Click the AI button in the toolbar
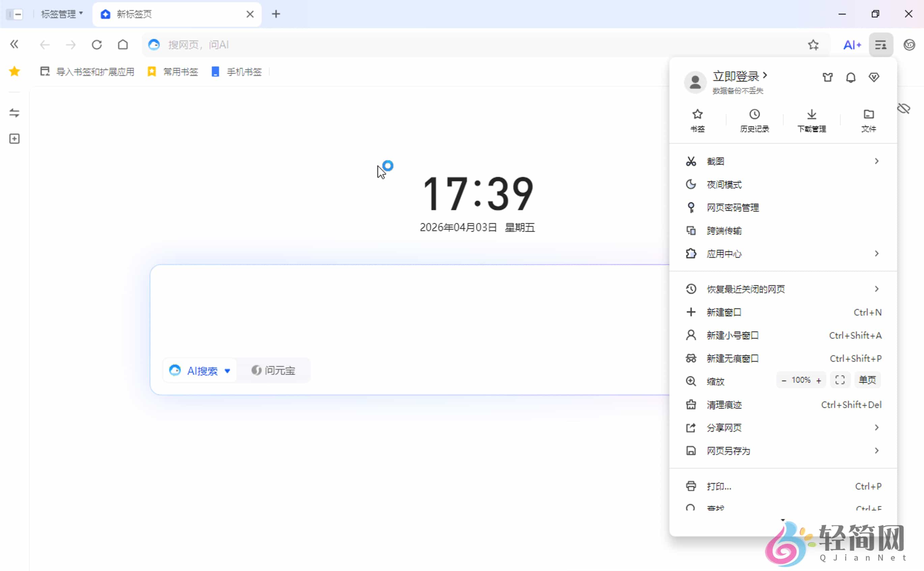 pyautogui.click(x=852, y=44)
